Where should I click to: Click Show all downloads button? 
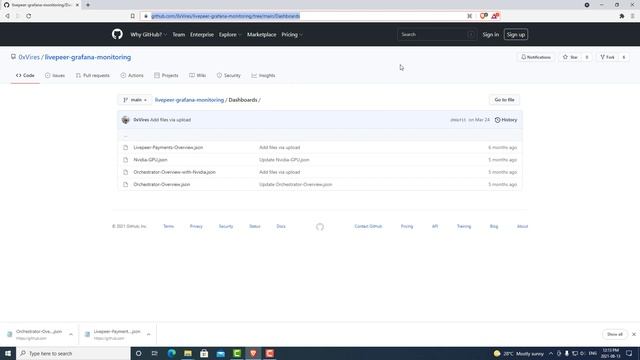tap(615, 334)
